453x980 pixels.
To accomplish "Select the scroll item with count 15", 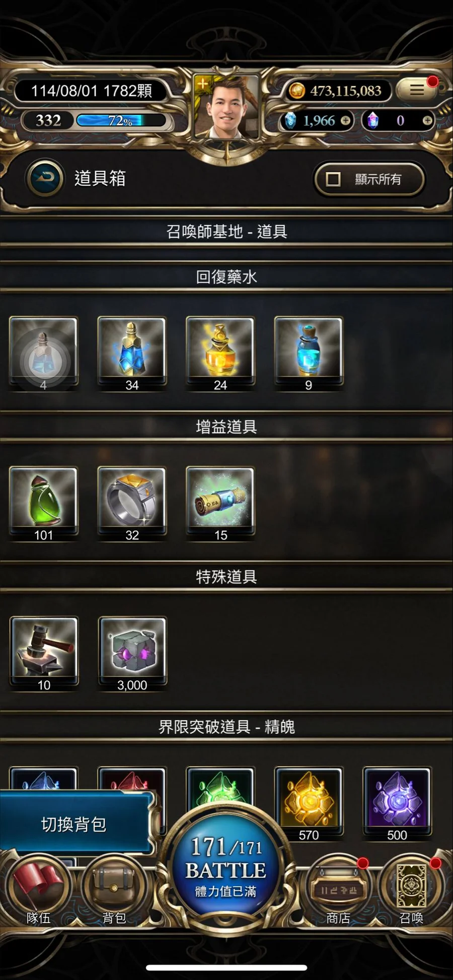I will tap(220, 504).
